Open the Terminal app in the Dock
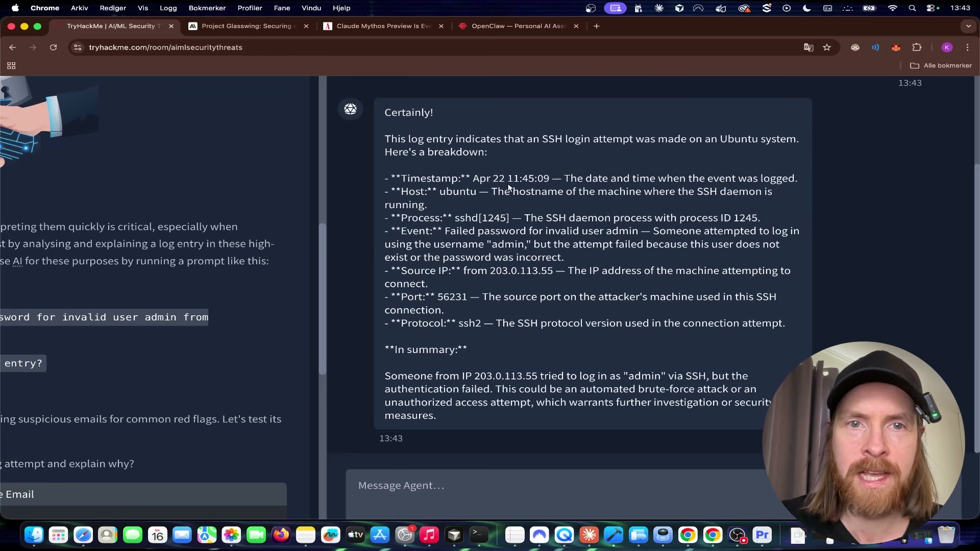 (x=479, y=535)
